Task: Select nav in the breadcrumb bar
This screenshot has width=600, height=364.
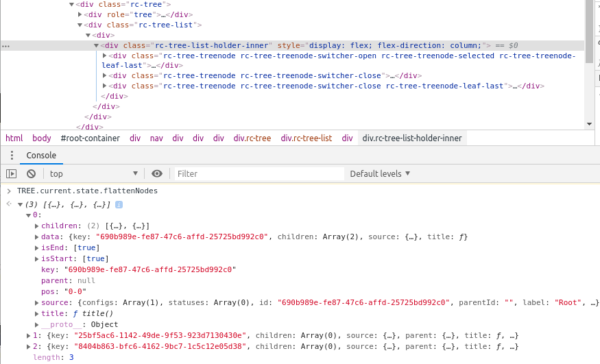Action: point(156,138)
